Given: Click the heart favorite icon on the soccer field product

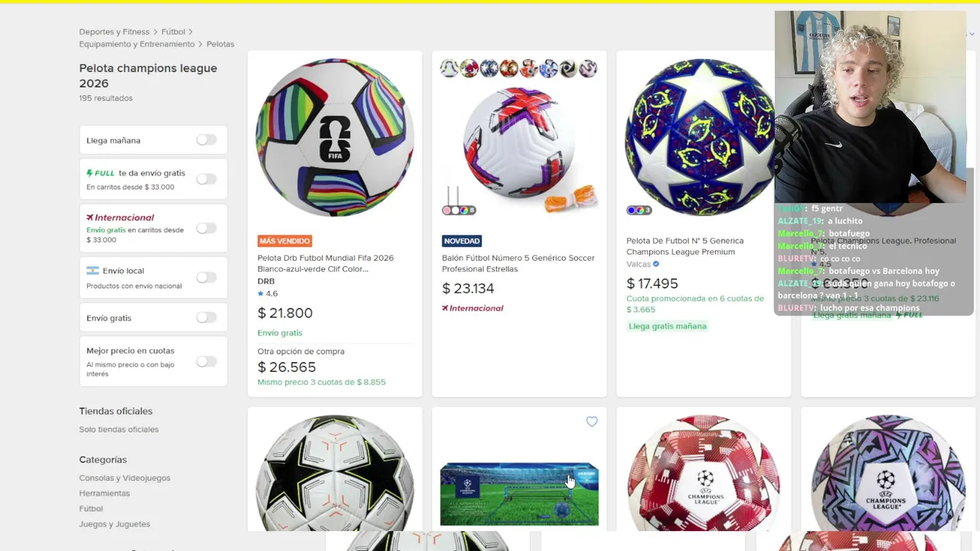Looking at the screenshot, I should pyautogui.click(x=592, y=422).
